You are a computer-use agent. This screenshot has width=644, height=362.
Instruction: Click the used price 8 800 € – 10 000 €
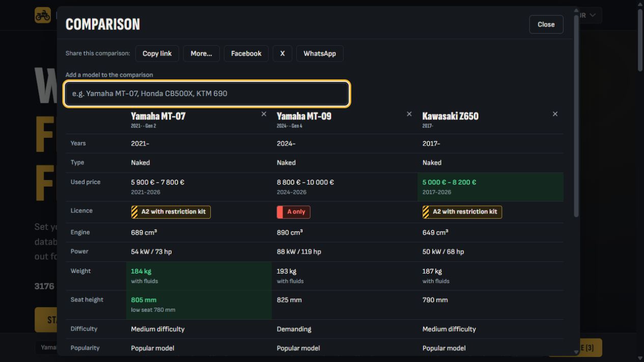pos(305,182)
